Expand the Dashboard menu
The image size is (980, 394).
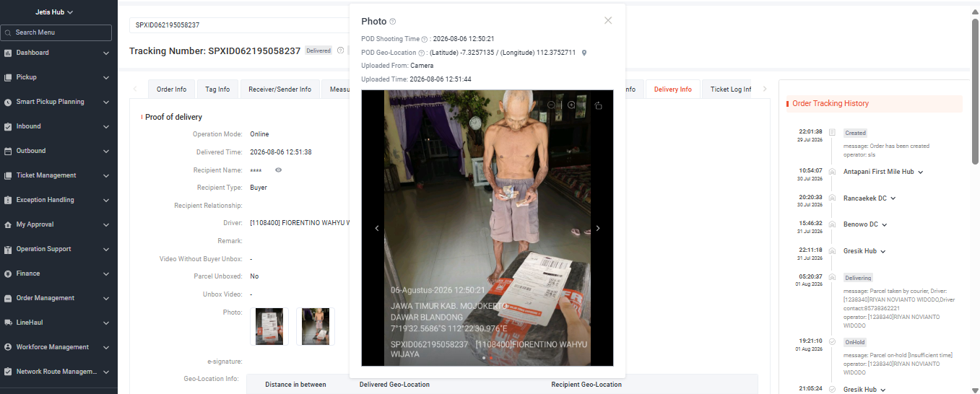point(106,53)
